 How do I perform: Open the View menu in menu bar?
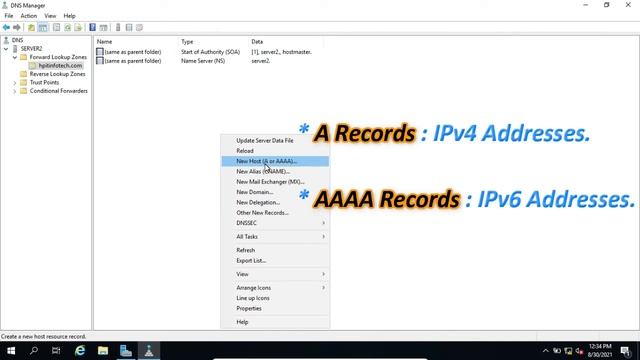50,16
